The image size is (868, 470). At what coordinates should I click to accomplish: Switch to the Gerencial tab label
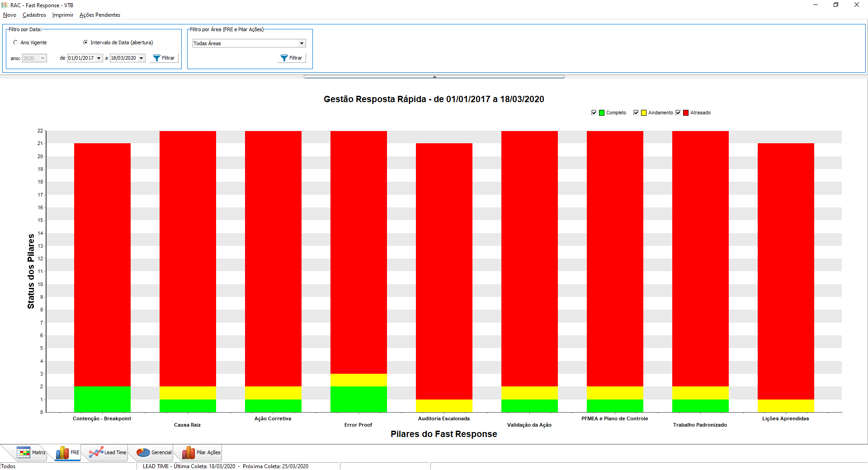tap(161, 452)
